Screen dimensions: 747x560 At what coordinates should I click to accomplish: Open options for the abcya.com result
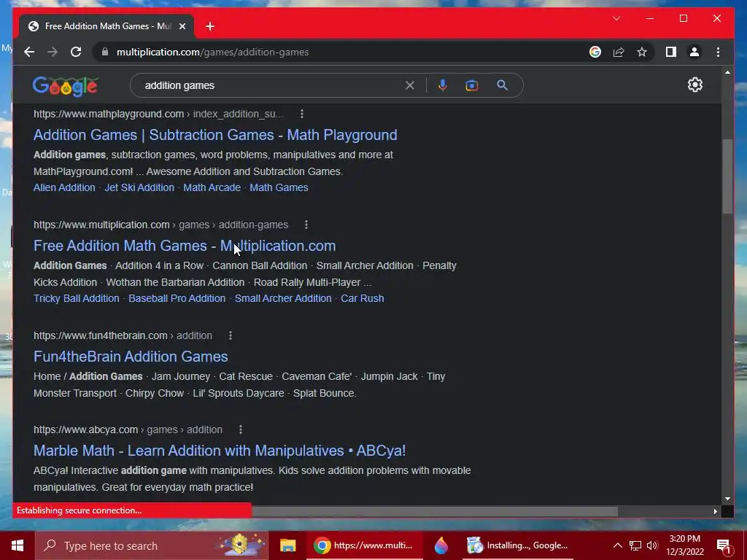241,429
